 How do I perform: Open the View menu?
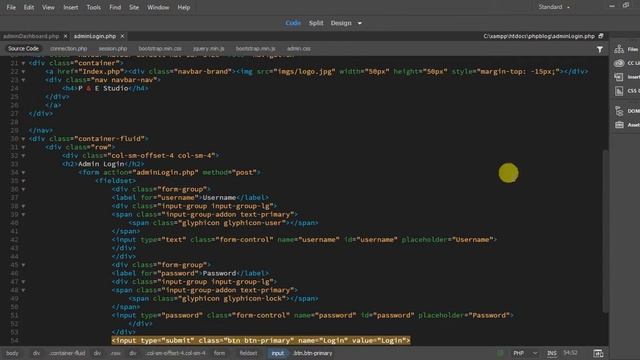click(48, 7)
